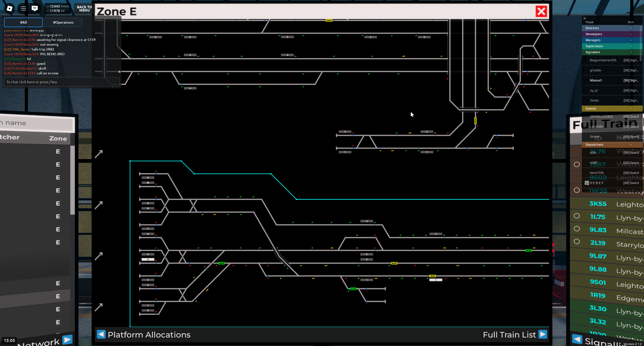Click the chat input field

pos(61,82)
